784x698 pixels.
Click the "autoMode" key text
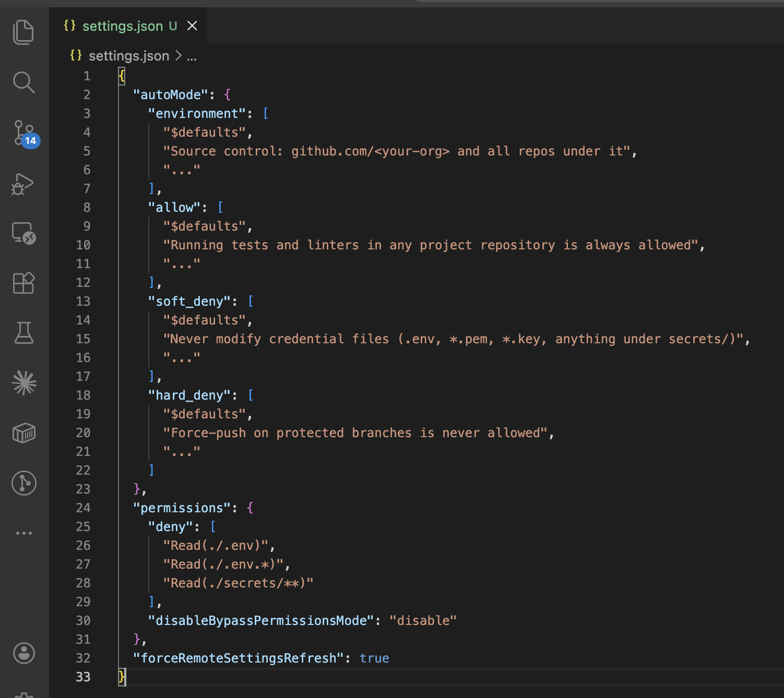[171, 95]
